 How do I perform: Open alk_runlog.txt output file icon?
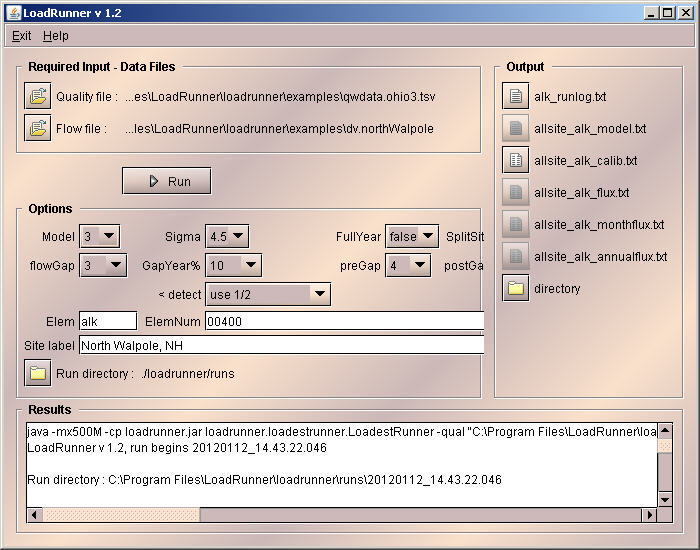[516, 96]
